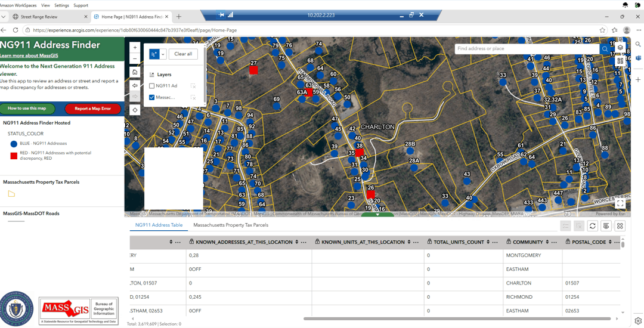This screenshot has width=644, height=328.
Task: Open the View menu in WorkSpaces
Action: pyautogui.click(x=45, y=5)
